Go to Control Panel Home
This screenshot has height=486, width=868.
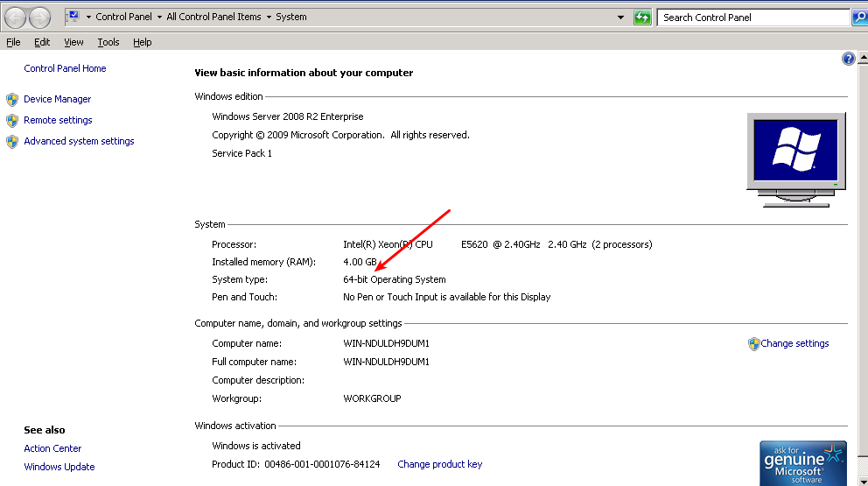[x=65, y=68]
